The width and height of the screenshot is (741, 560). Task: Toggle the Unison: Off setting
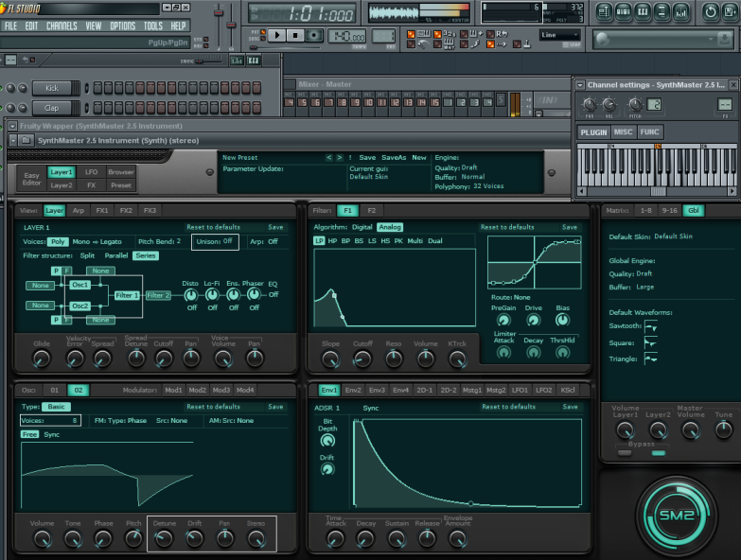(215, 242)
